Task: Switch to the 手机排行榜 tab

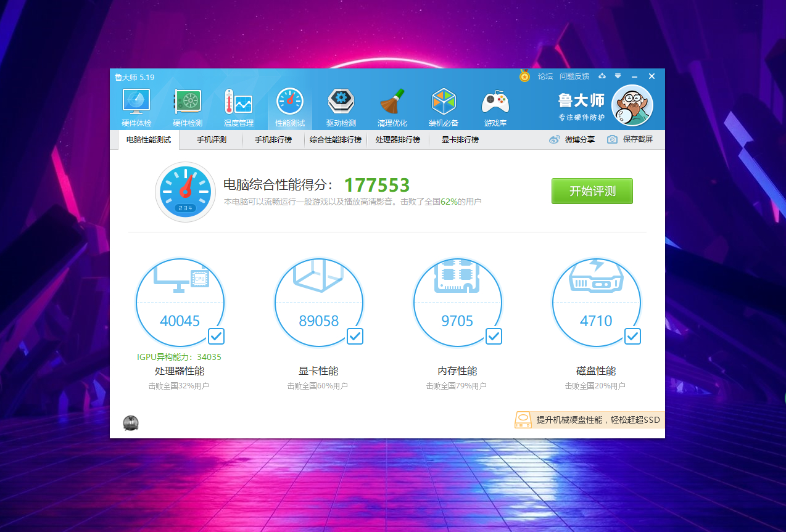Action: [x=273, y=140]
